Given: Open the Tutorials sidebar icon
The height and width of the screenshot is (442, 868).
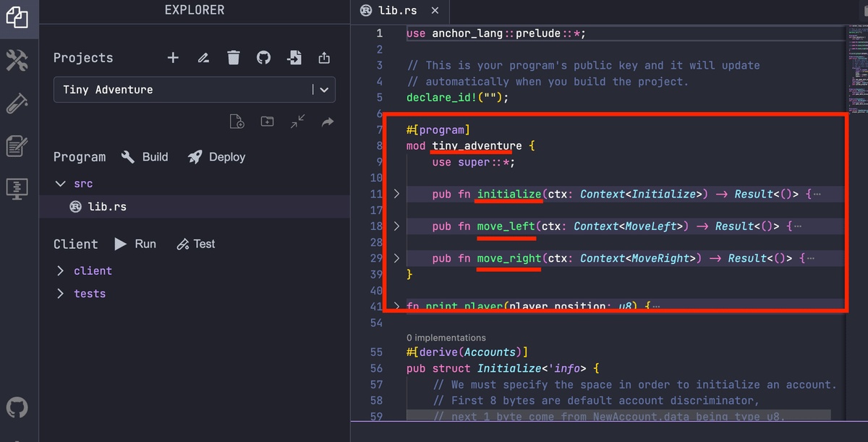Looking at the screenshot, I should click(17, 146).
